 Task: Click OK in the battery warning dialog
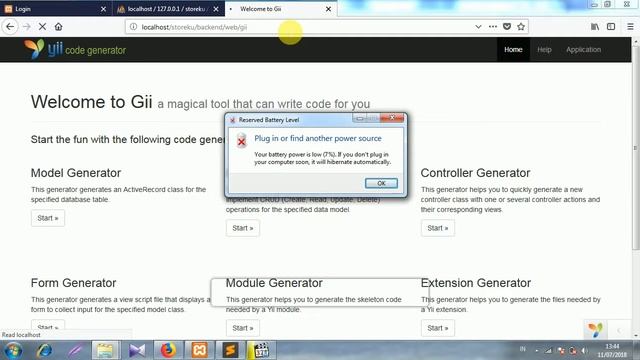381,183
